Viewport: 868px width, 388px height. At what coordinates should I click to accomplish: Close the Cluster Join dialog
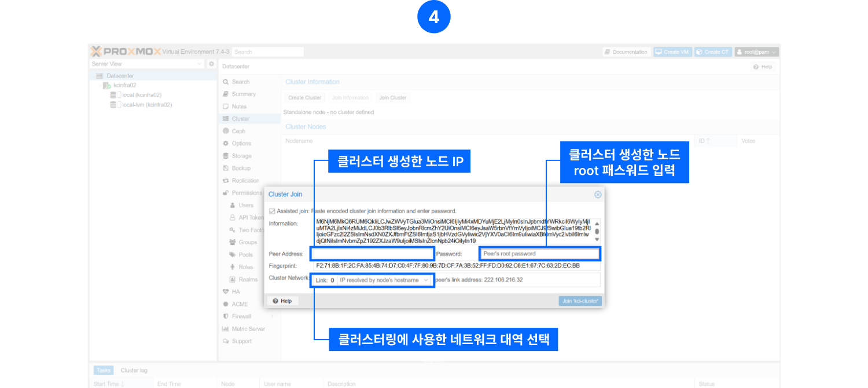coord(598,195)
